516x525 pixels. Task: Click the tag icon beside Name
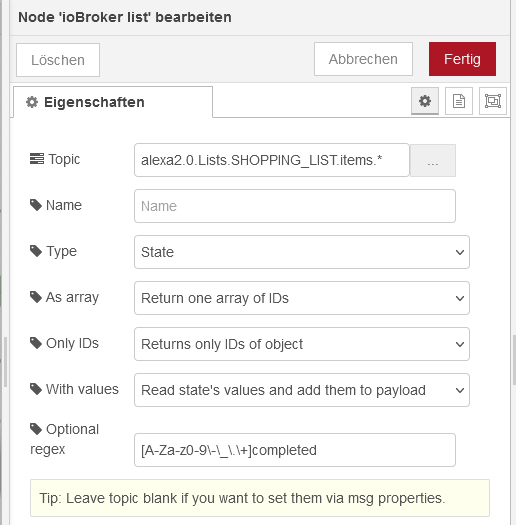coord(36,205)
